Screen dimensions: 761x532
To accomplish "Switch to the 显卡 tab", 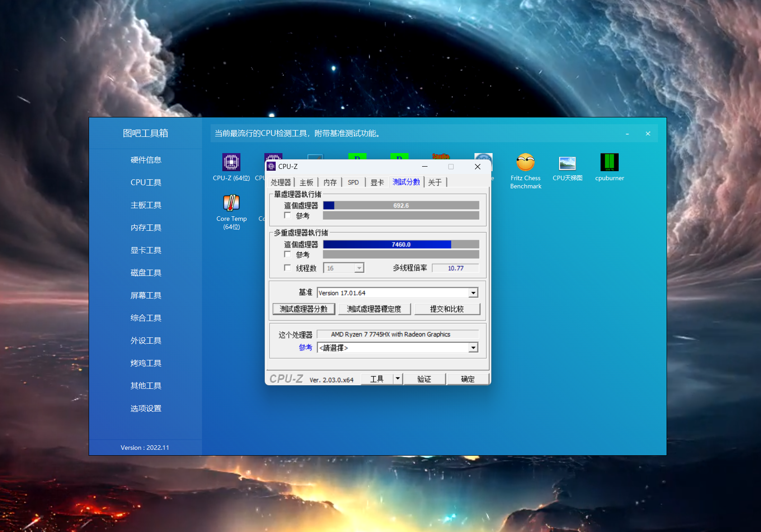I will point(377,182).
